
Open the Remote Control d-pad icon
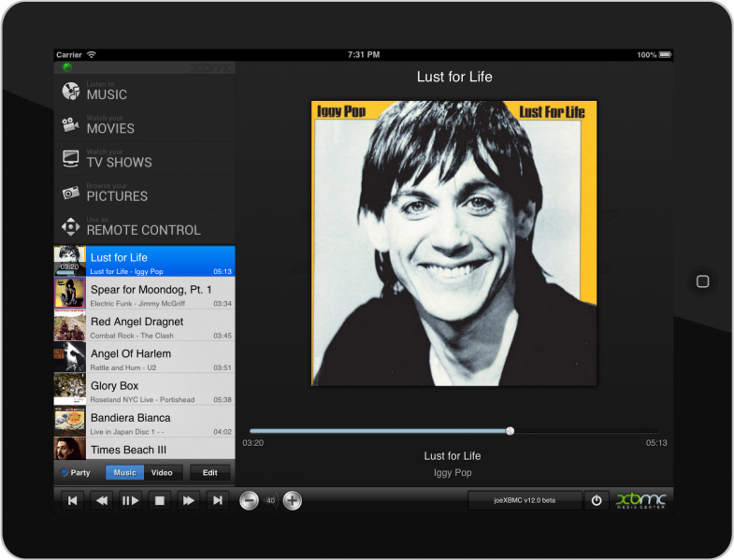(71, 226)
